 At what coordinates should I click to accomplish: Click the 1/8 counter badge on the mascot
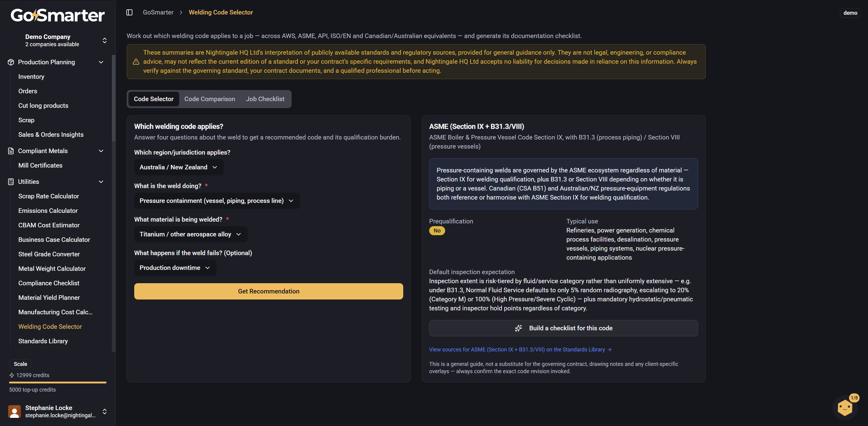point(854,398)
